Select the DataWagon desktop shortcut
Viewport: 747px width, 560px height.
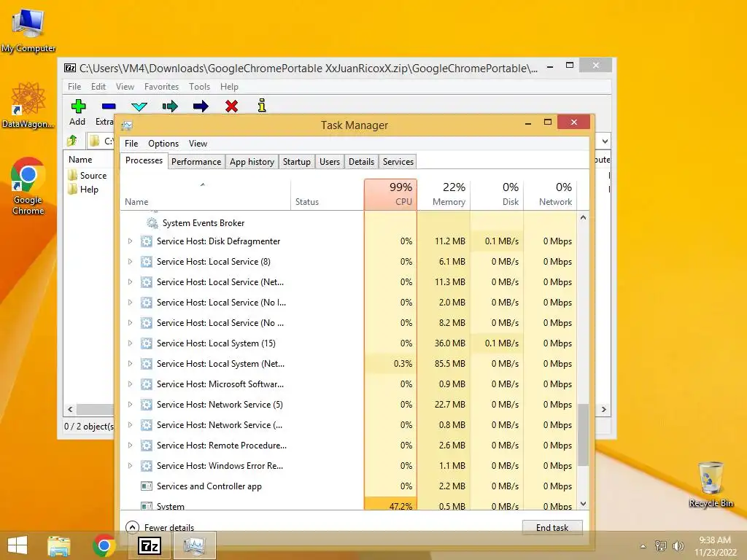pos(28,105)
